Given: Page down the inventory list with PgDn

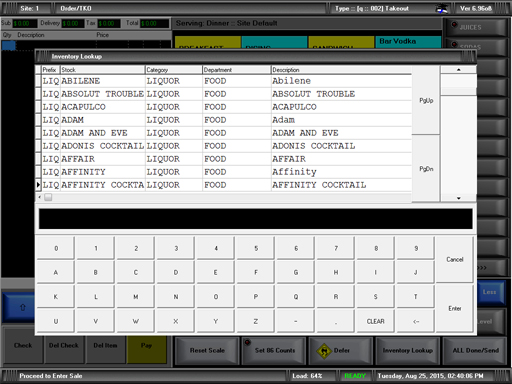Looking at the screenshot, I should point(426,169).
